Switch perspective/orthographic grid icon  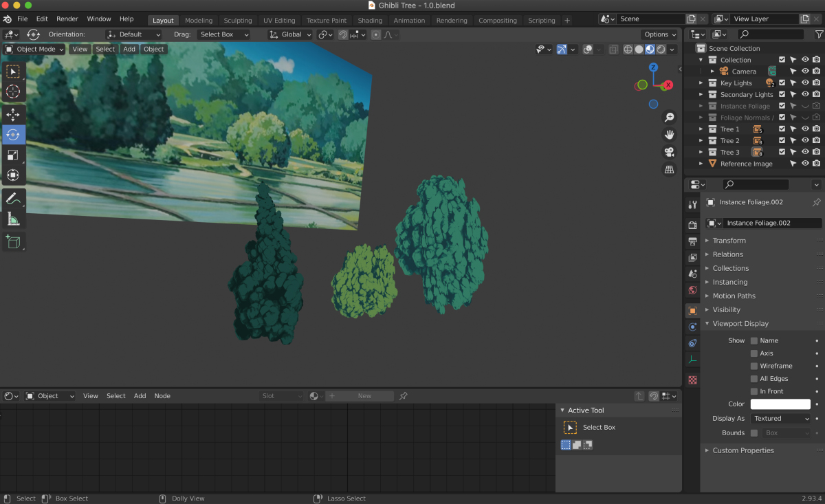point(669,169)
